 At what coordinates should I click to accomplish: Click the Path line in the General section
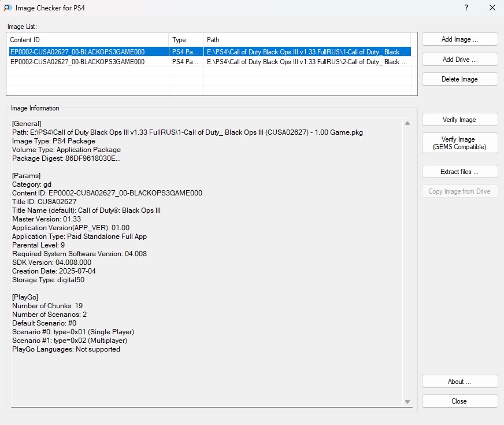tap(187, 132)
